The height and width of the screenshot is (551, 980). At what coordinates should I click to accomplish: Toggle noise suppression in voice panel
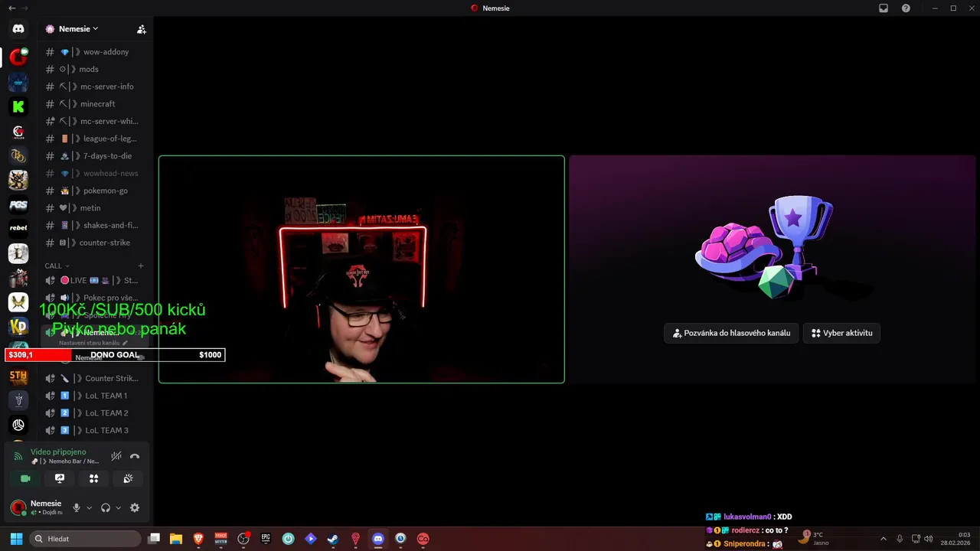116,456
